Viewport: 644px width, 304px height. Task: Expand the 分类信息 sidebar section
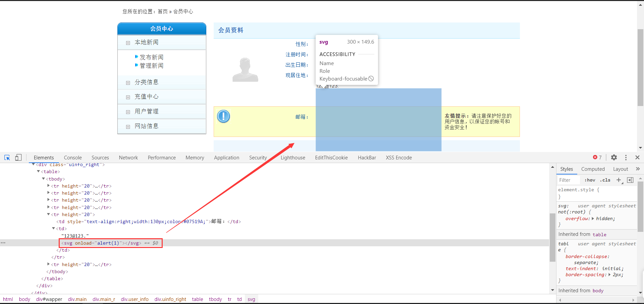[146, 82]
